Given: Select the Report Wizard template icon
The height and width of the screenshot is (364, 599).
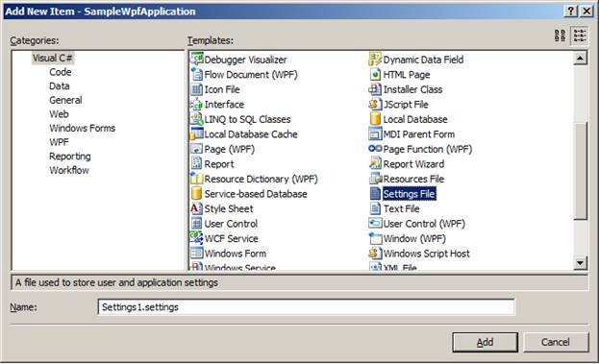Looking at the screenshot, I should click(375, 163).
